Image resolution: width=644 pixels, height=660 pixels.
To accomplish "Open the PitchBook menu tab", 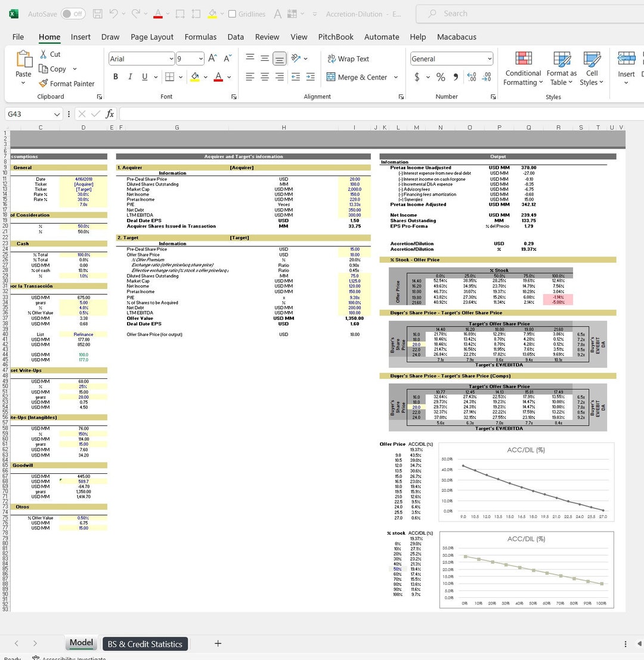I will (335, 36).
